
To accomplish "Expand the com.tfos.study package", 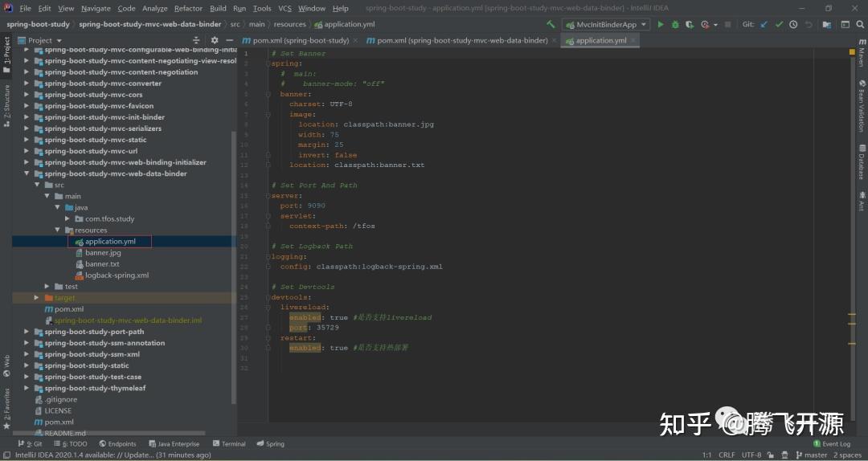I will pyautogui.click(x=68, y=218).
